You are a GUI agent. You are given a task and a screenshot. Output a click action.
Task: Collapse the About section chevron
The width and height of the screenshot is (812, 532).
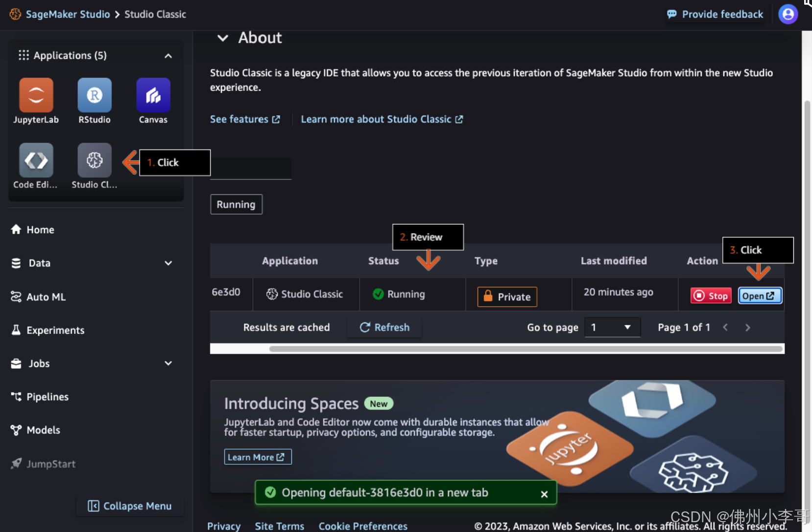[x=223, y=38]
